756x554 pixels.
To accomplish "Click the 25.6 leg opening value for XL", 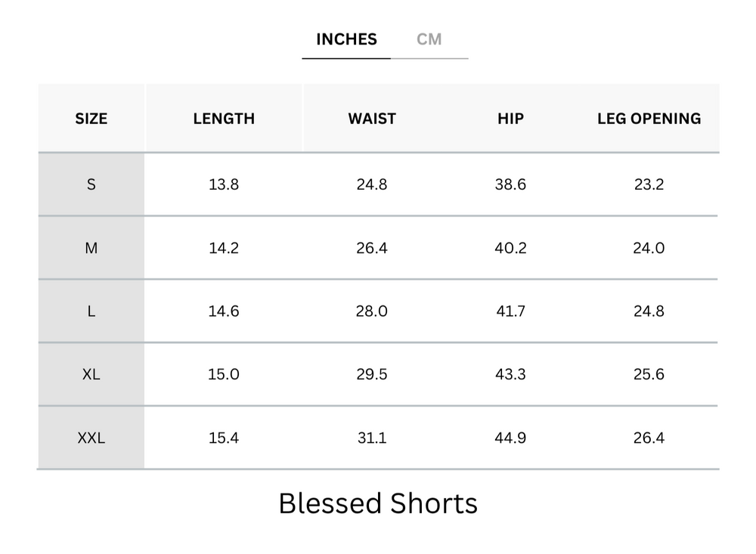I will click(649, 374).
